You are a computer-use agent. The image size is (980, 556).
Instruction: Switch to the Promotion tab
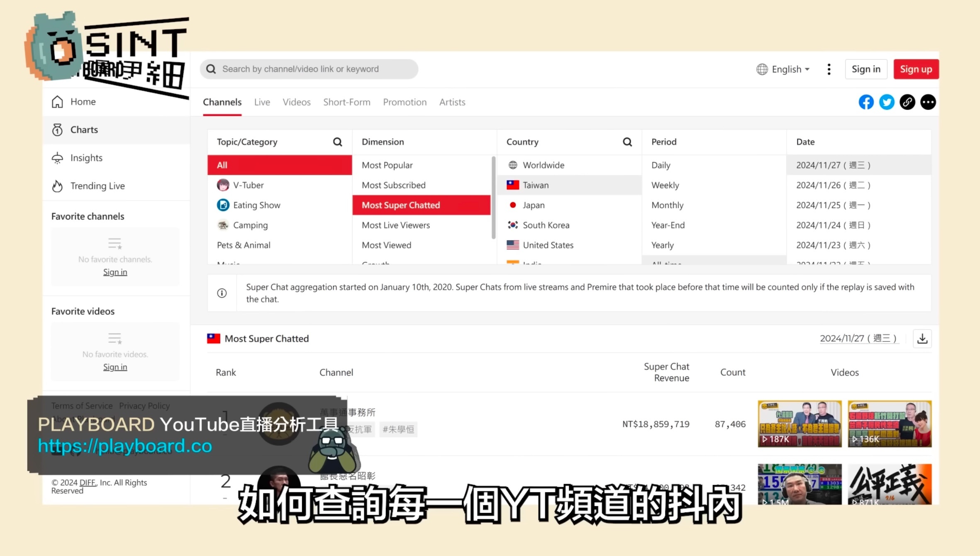tap(405, 102)
